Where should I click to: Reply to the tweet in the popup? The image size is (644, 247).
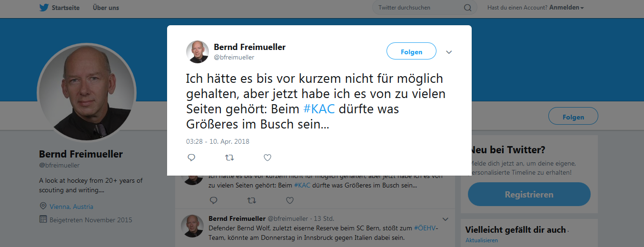click(191, 158)
